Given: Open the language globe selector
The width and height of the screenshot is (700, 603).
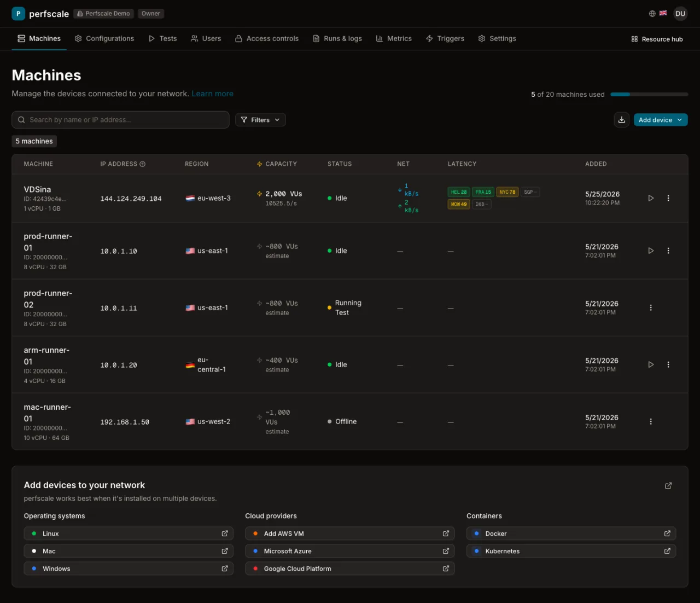Looking at the screenshot, I should pos(652,14).
